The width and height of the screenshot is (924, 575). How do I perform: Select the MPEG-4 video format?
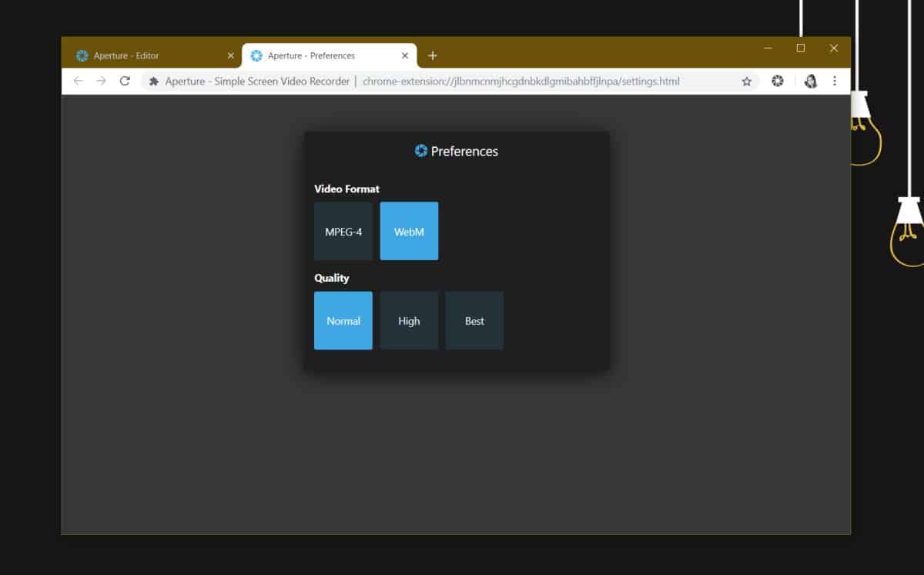(x=343, y=231)
